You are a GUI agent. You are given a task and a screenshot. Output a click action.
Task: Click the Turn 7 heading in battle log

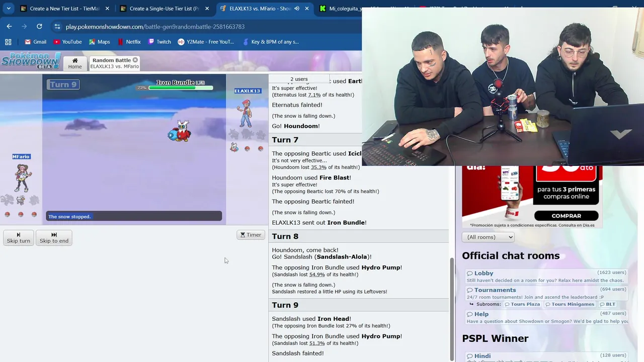(285, 140)
